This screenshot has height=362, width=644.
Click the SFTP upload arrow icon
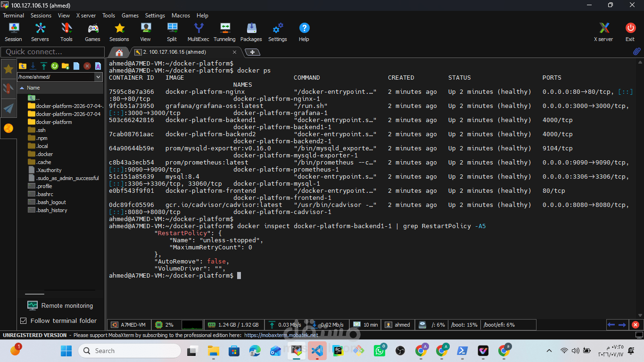[x=44, y=66]
